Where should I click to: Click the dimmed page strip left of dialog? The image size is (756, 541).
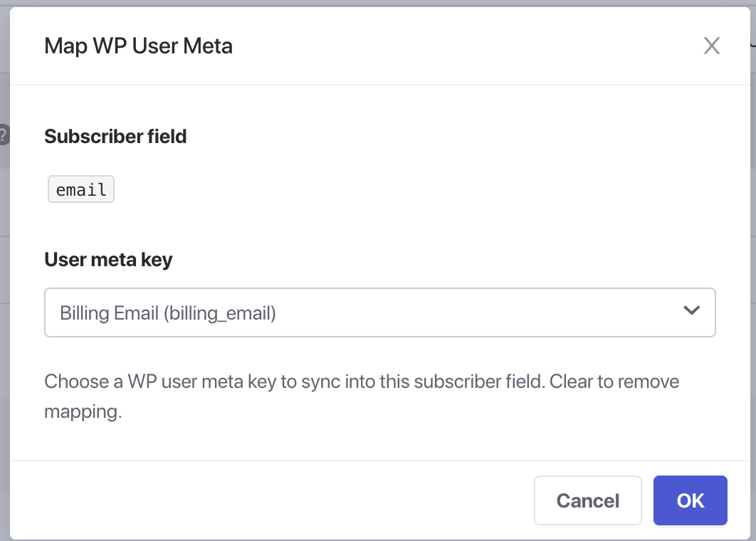tap(4, 285)
